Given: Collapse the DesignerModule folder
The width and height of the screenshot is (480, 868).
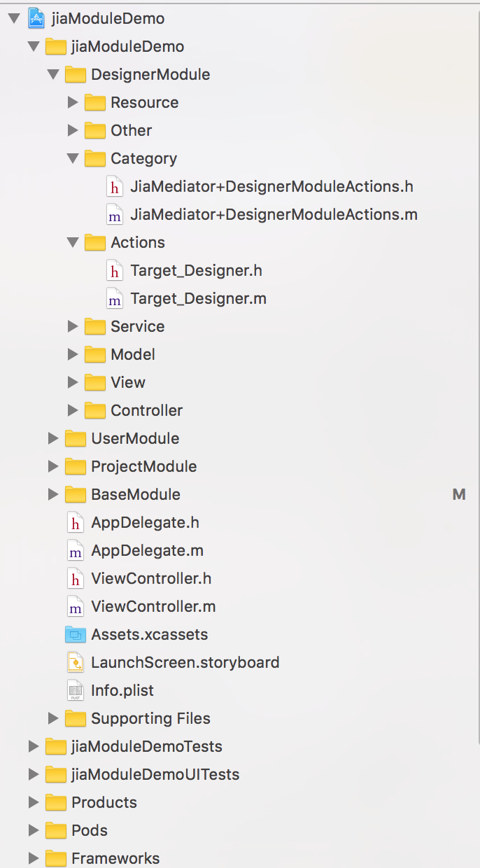Looking at the screenshot, I should [x=53, y=74].
